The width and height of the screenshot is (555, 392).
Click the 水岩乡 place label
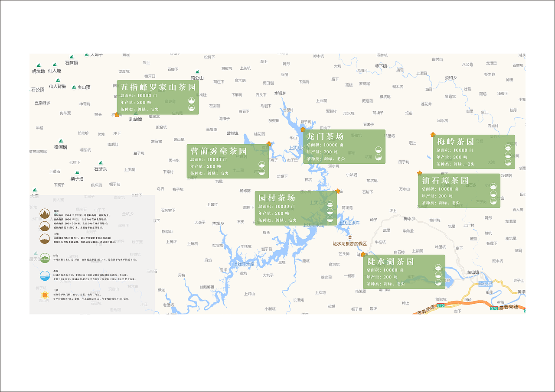(x=280, y=93)
